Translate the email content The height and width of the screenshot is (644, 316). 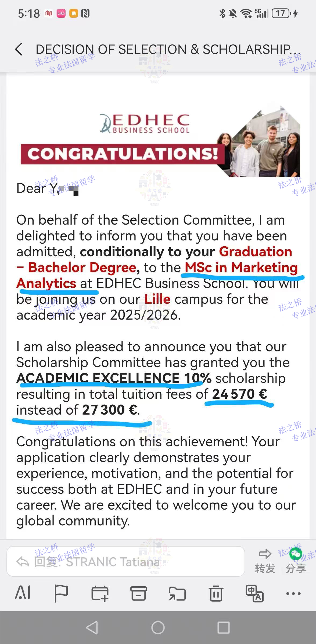pyautogui.click(x=254, y=594)
